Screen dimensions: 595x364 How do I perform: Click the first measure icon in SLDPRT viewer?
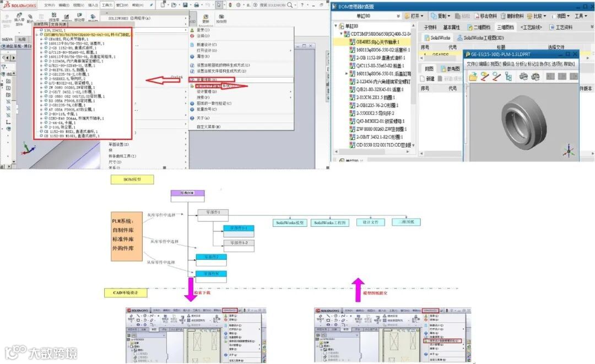click(485, 77)
